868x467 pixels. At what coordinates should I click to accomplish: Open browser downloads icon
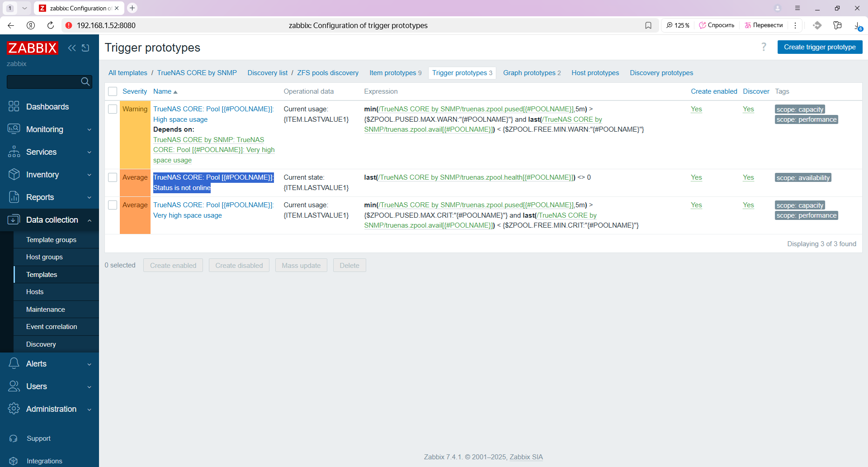coord(858,26)
